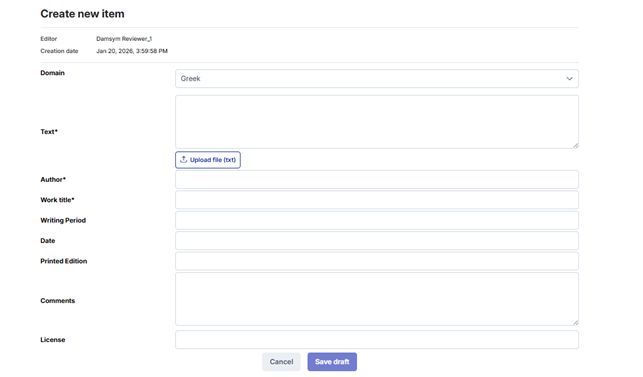643x377 pixels.
Task: Click the Author input field
Action: point(377,180)
